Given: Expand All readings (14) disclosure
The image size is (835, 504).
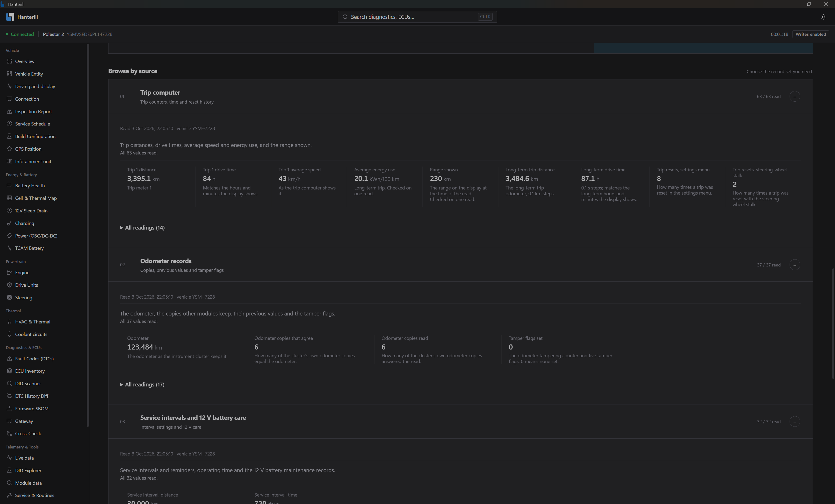Looking at the screenshot, I should pos(142,227).
